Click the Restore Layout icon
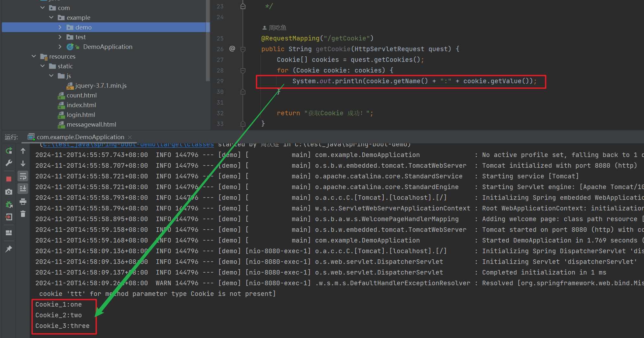644x338 pixels. coord(9,233)
